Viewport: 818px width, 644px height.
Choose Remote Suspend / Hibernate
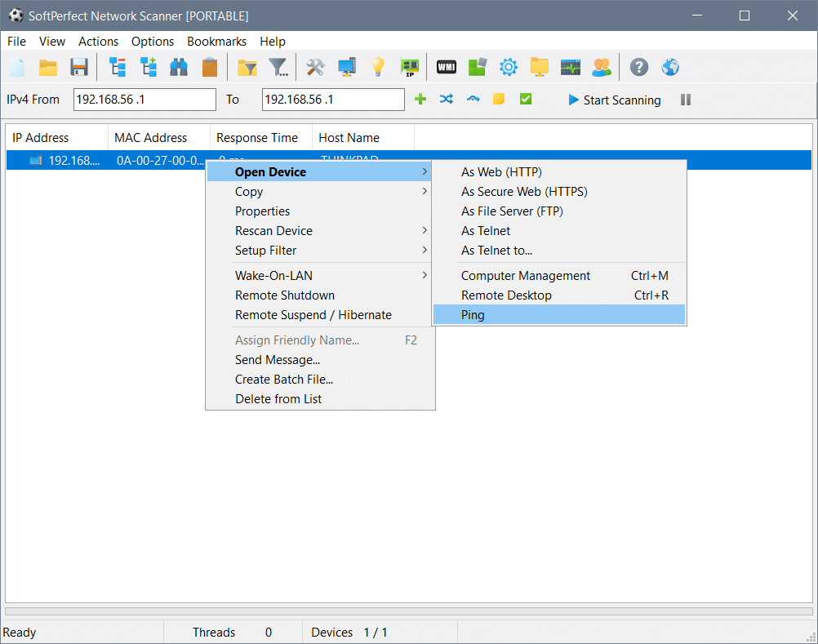click(x=319, y=315)
